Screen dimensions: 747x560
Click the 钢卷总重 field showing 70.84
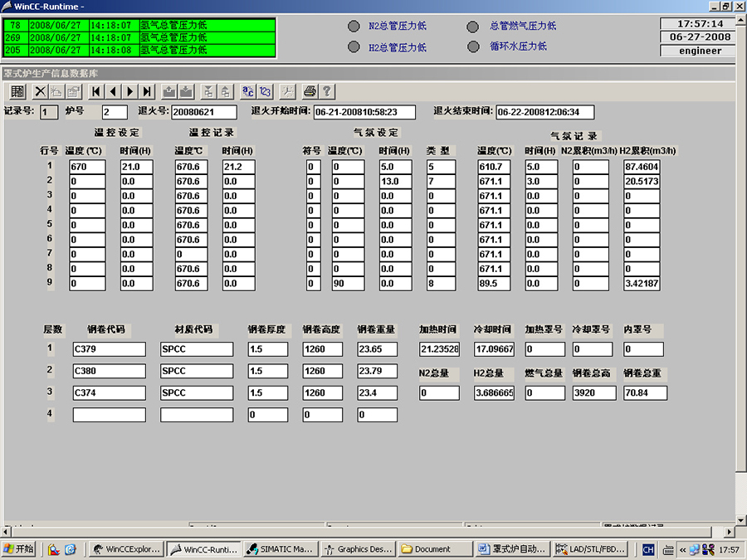point(645,393)
